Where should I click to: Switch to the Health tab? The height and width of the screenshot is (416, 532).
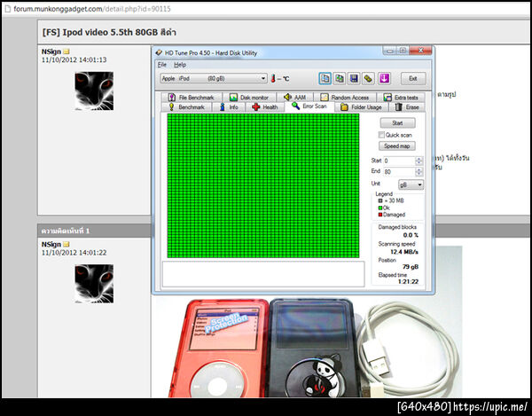265,107
